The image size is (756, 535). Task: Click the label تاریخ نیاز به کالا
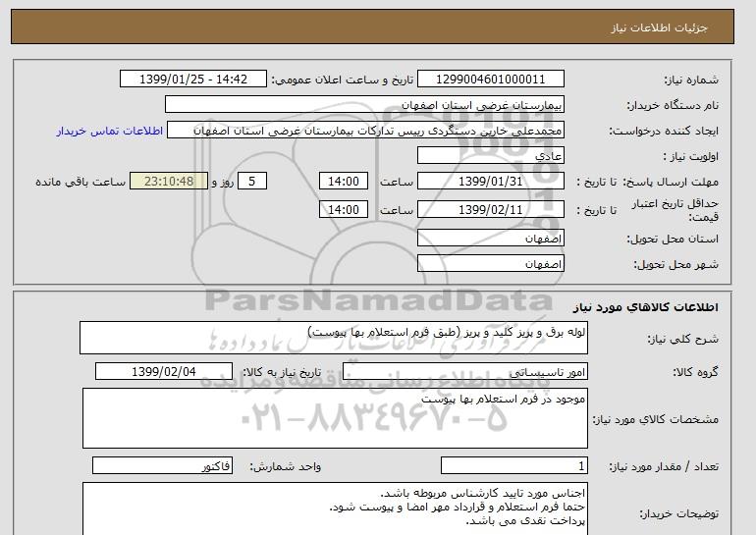click(282, 372)
